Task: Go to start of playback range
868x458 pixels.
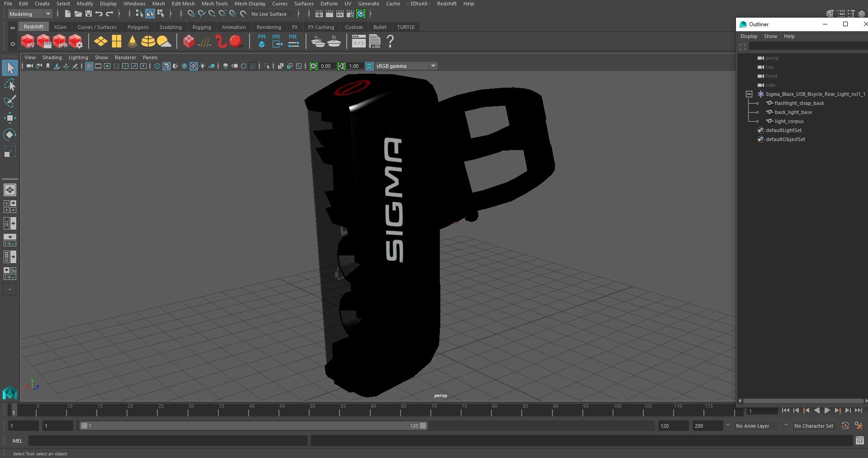Action: 786,411
